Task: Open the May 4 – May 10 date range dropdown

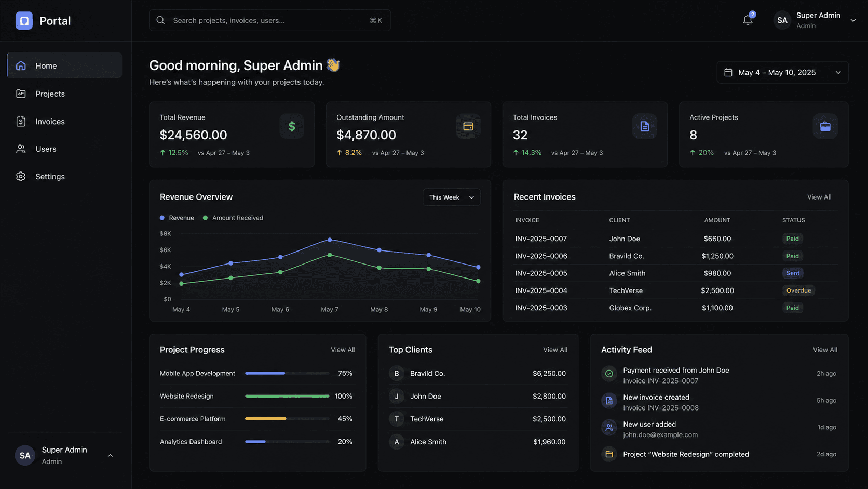Action: pyautogui.click(x=782, y=72)
